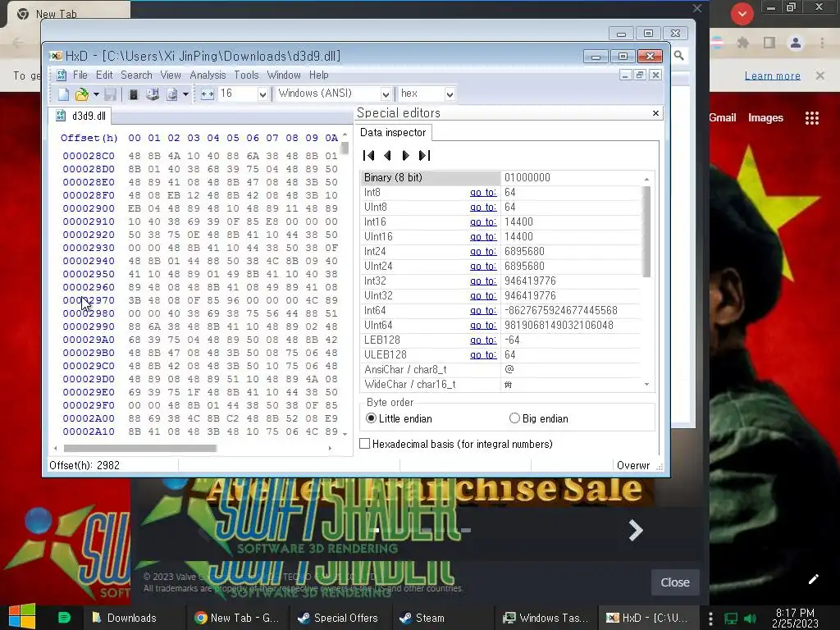840x630 pixels.
Task: Click the customize pencil icon on New Tab
Action: [813, 579]
